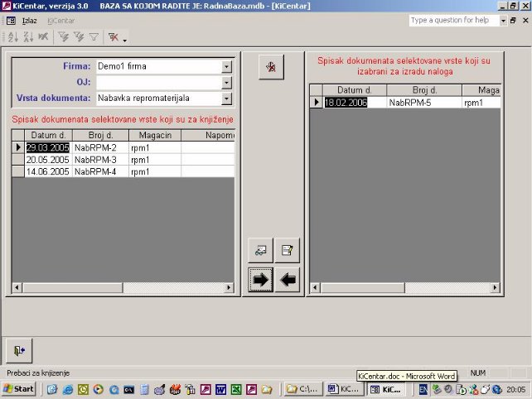Open the KiCentar menu
This screenshot has width=532, height=399.
point(60,20)
